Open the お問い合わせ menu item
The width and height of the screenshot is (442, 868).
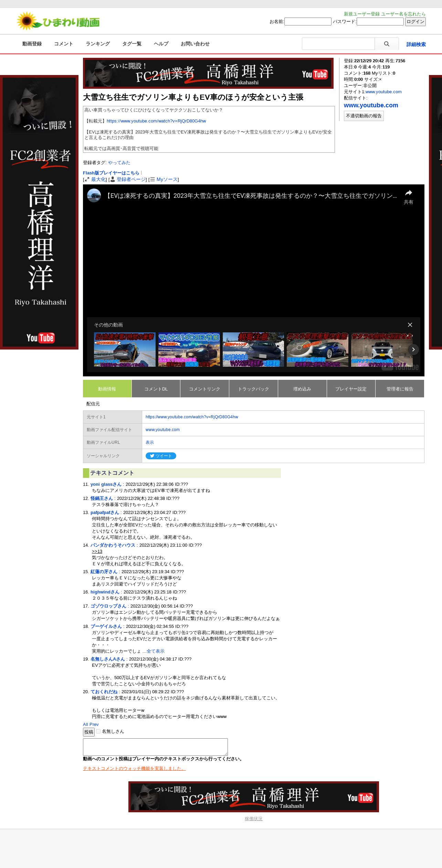(x=195, y=44)
